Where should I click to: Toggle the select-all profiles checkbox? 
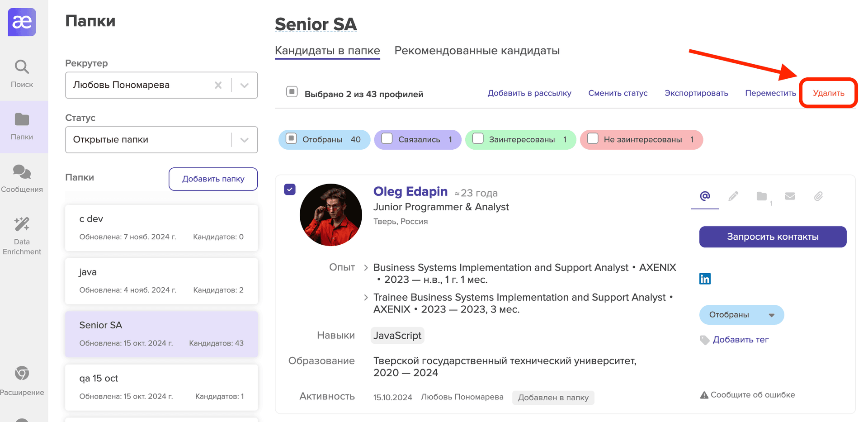click(x=292, y=92)
